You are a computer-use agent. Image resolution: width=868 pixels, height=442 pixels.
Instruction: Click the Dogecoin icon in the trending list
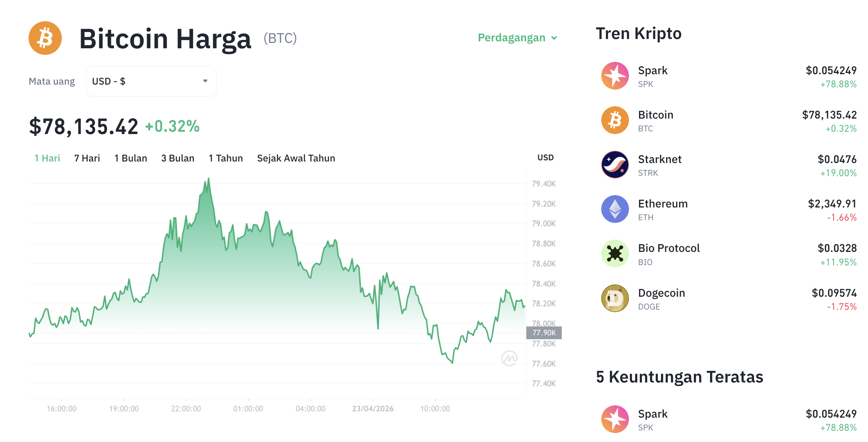pos(615,298)
